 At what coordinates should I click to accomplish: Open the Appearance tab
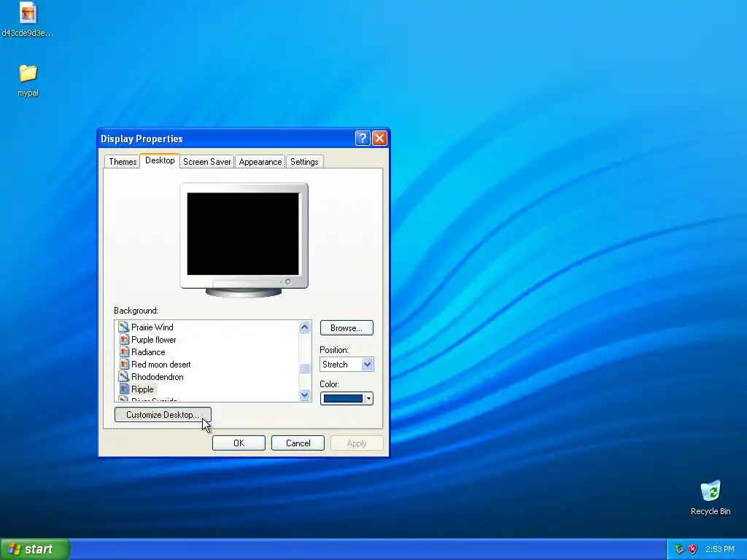260,161
